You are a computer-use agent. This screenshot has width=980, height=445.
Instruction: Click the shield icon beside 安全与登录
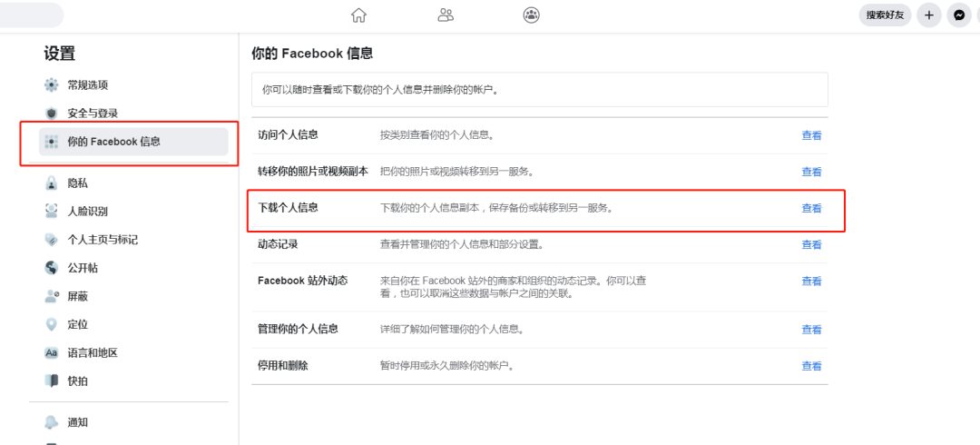pyautogui.click(x=51, y=114)
